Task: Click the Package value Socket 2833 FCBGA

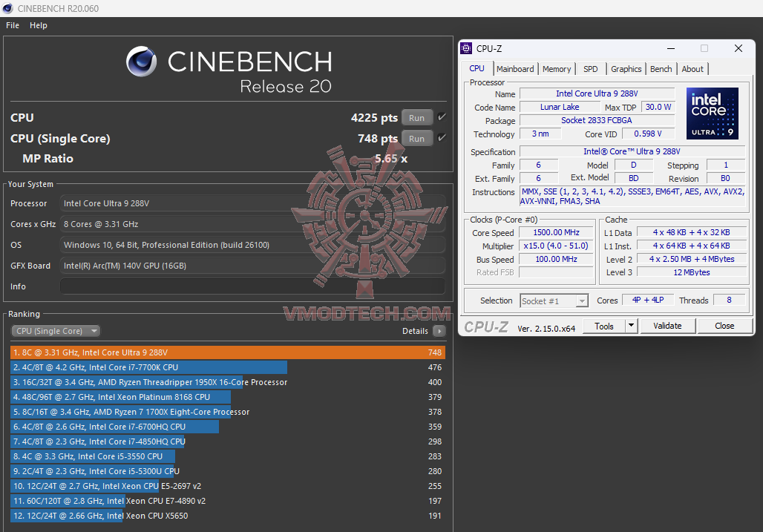Action: click(x=597, y=120)
